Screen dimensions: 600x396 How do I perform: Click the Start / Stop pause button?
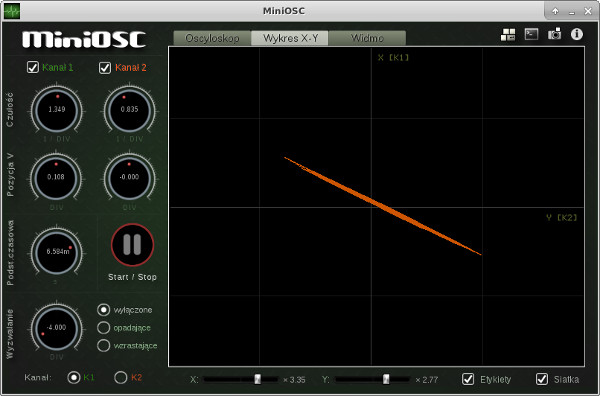coord(132,244)
